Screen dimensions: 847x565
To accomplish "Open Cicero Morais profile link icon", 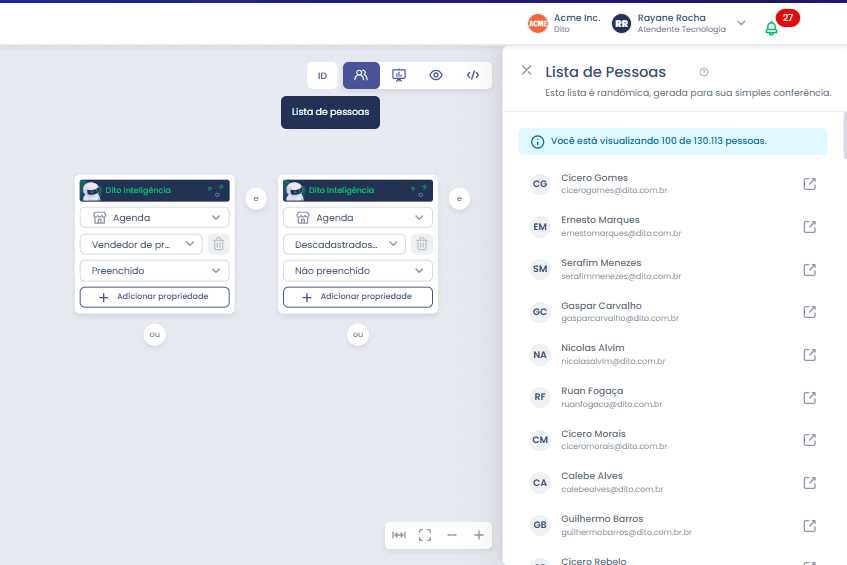I will (x=809, y=440).
